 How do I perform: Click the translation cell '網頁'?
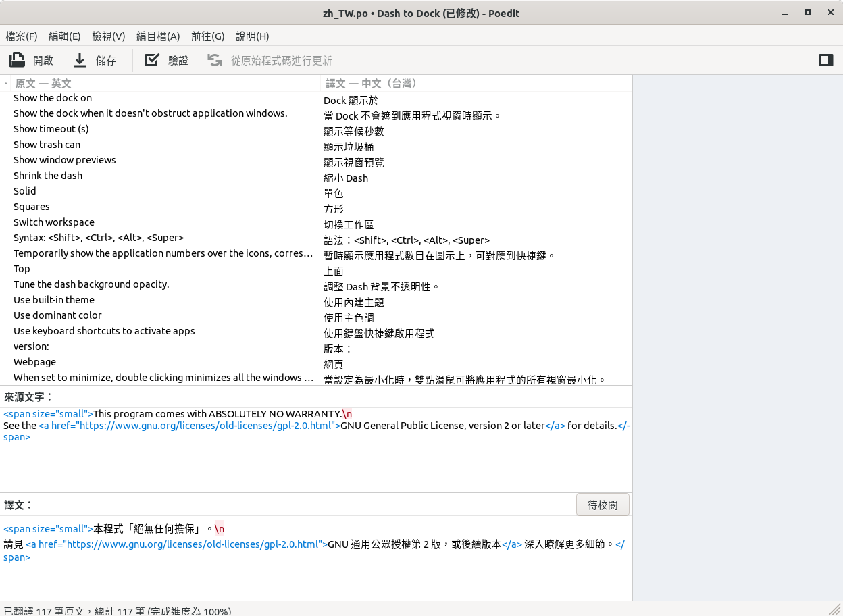pyautogui.click(x=334, y=364)
